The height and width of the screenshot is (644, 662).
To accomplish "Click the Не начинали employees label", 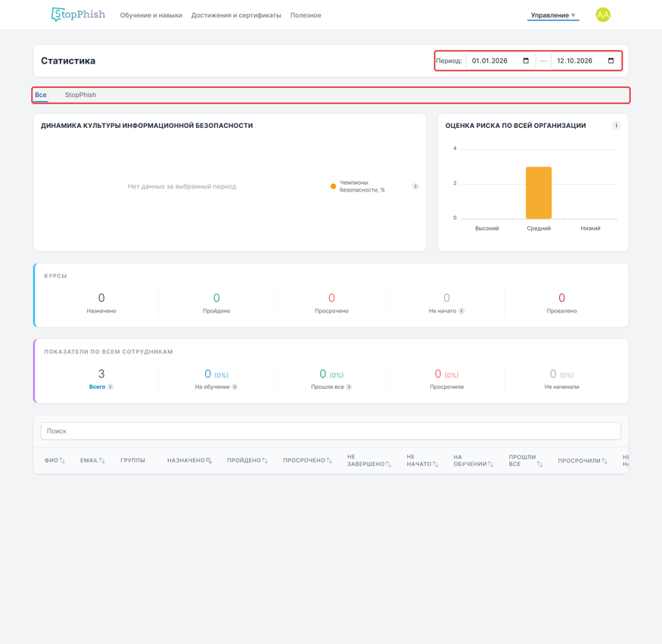I will (561, 387).
